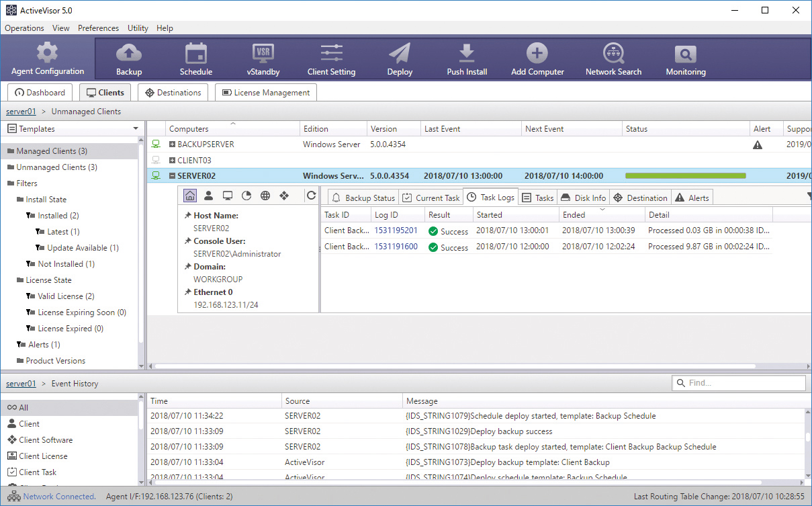
Task: Click the SERVER02 green status progress bar
Action: pyautogui.click(x=685, y=176)
